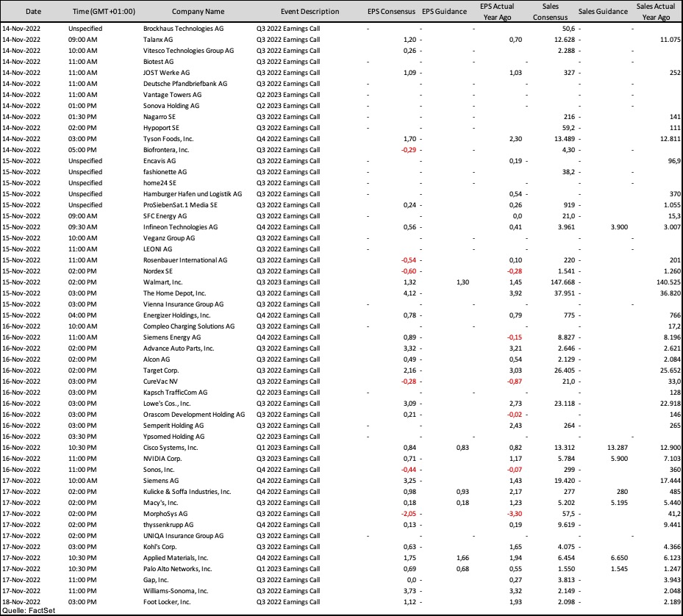This screenshot has width=683, height=616.
Task: Select the Target Corp. company cell
Action: pyautogui.click(x=161, y=370)
